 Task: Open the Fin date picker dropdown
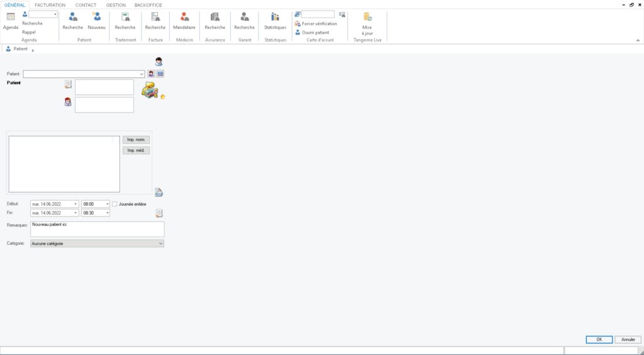click(x=75, y=213)
